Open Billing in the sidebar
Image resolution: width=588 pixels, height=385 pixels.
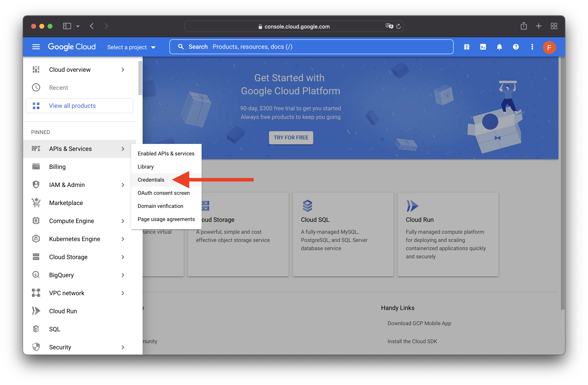(x=79, y=167)
